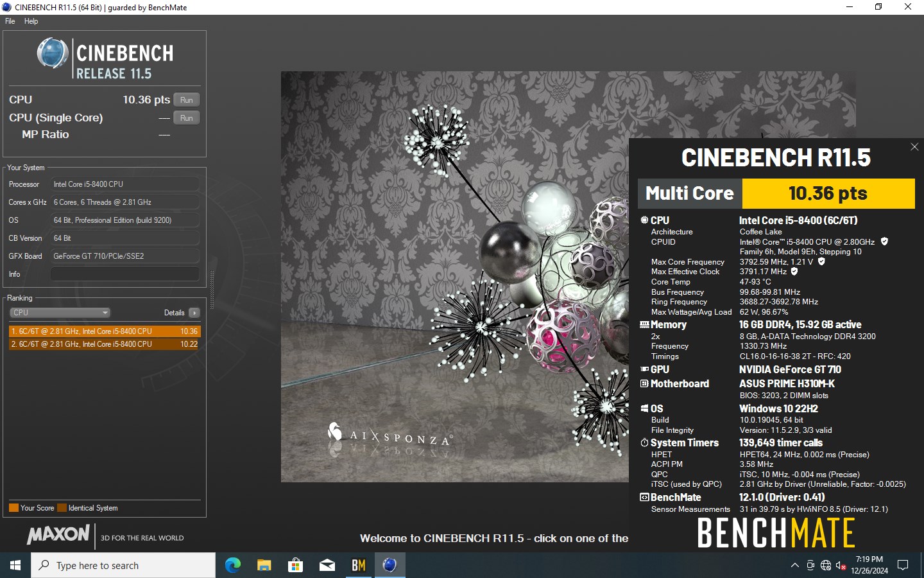
Task: Click the orange Your Score legend swatch
Action: [x=13, y=508]
